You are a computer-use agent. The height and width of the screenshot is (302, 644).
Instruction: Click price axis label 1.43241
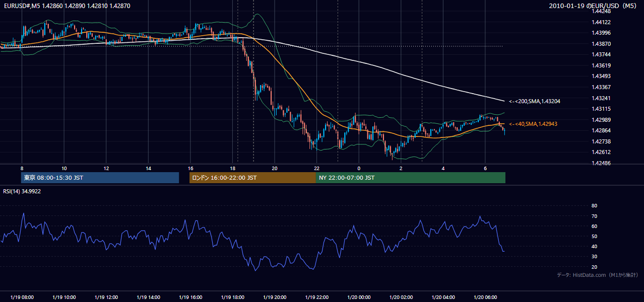tap(602, 98)
